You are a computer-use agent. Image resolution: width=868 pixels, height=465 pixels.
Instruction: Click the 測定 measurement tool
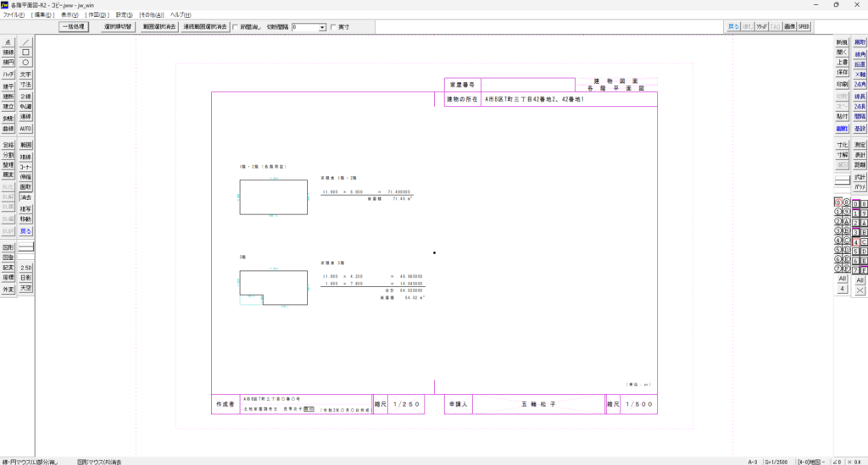tap(860, 146)
